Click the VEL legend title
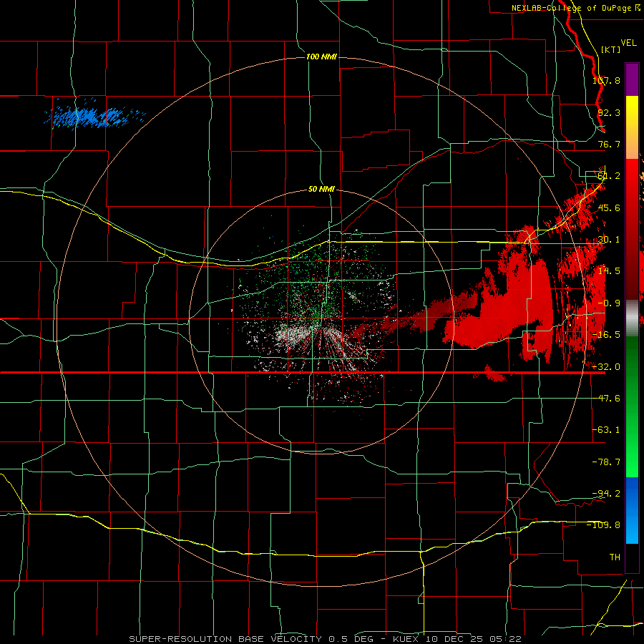The width and height of the screenshot is (644, 644). pyautogui.click(x=628, y=43)
